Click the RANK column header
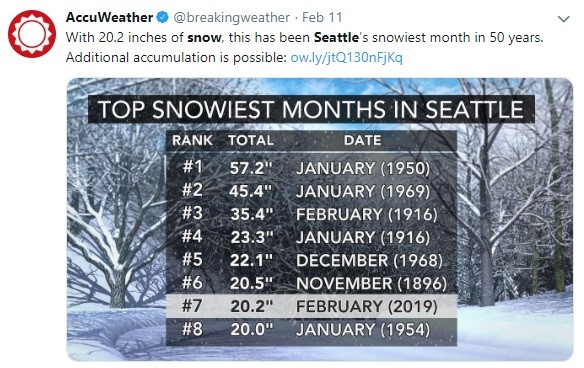 193,140
